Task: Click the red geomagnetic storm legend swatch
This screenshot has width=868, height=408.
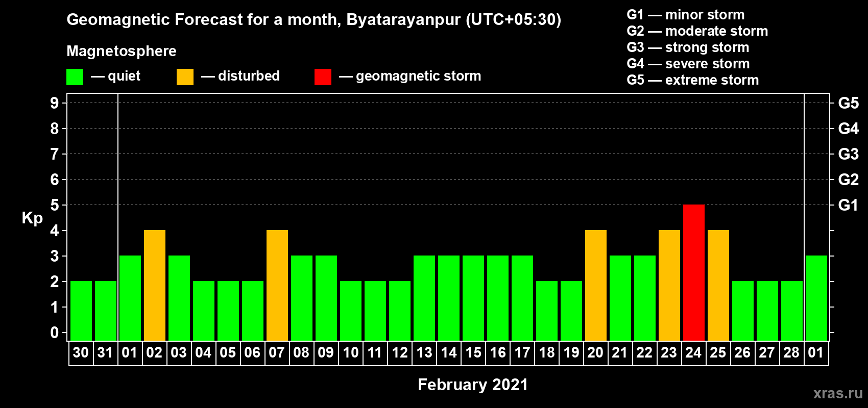Action: click(323, 77)
